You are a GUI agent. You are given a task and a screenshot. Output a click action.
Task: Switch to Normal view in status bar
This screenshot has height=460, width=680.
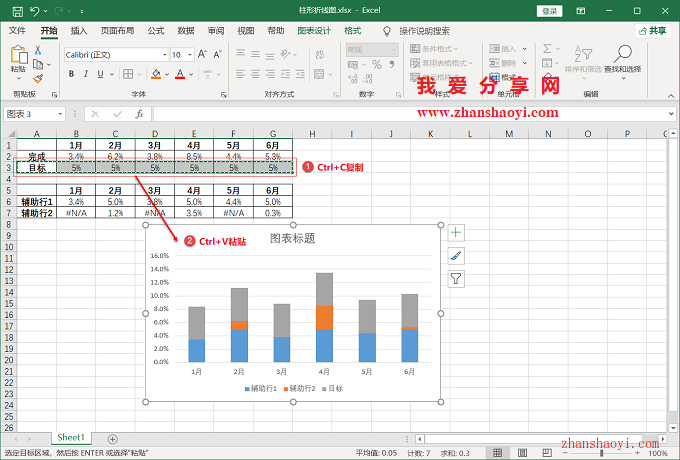[x=497, y=453]
